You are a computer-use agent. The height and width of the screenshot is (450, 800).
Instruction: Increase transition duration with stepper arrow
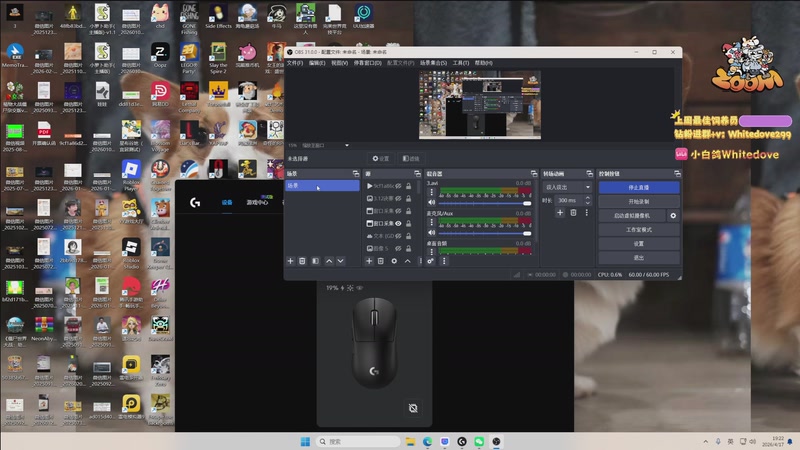click(x=586, y=198)
